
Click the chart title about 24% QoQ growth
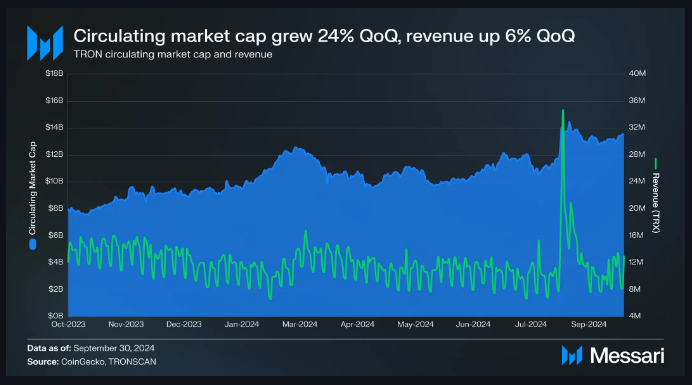(324, 36)
